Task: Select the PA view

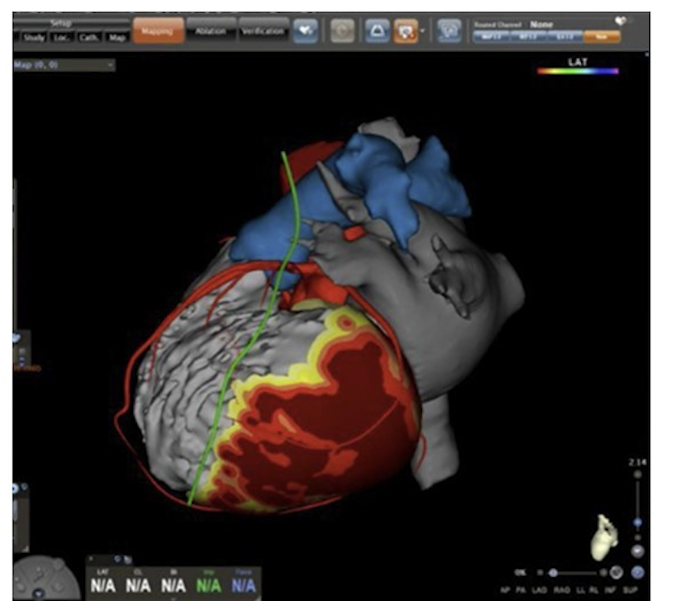Action: tap(521, 590)
